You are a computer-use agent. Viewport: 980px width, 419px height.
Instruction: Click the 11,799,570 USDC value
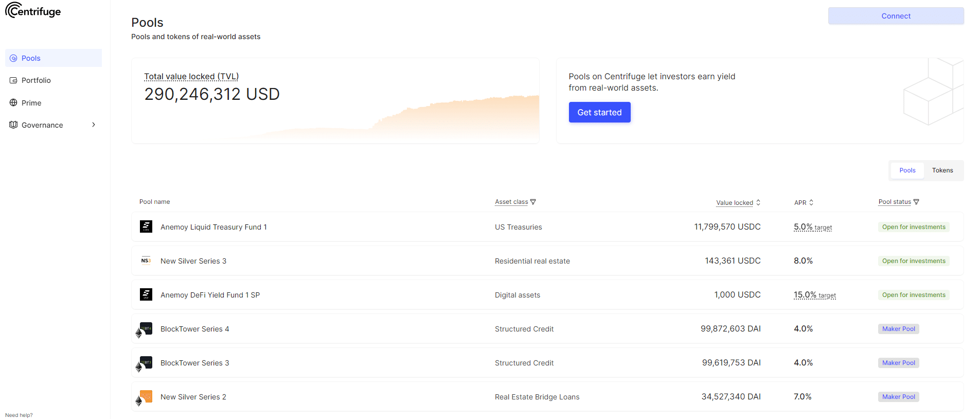tap(727, 226)
